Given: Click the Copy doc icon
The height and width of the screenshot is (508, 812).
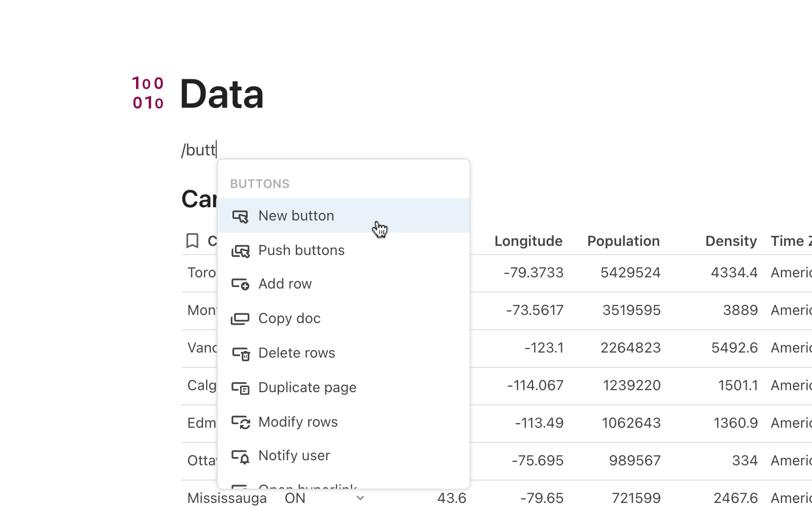Looking at the screenshot, I should pyautogui.click(x=241, y=318).
